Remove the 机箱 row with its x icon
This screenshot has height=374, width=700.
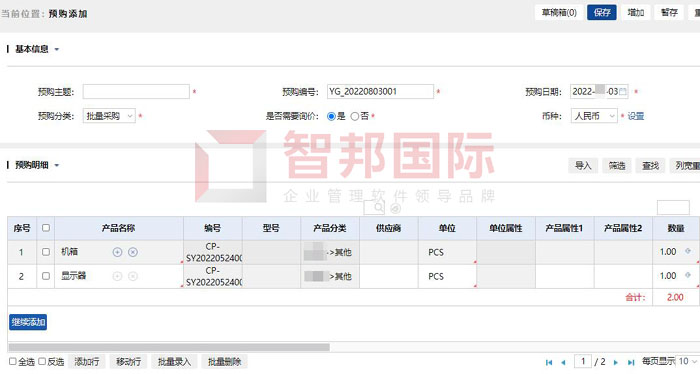pos(133,252)
